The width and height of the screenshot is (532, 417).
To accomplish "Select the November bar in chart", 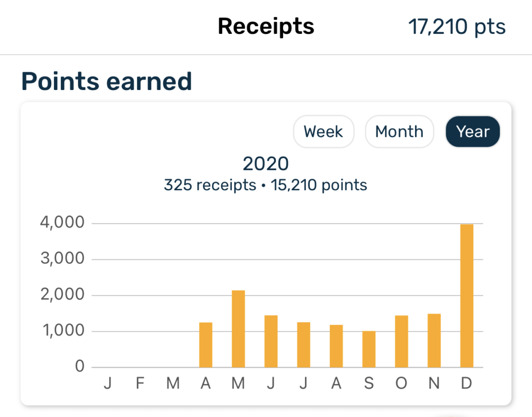I will tap(434, 341).
